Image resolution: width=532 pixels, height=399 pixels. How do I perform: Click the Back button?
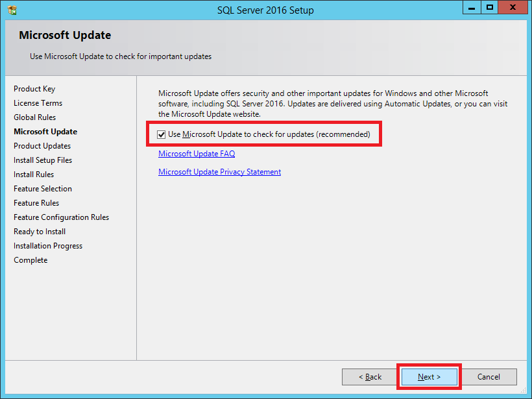[x=370, y=377]
